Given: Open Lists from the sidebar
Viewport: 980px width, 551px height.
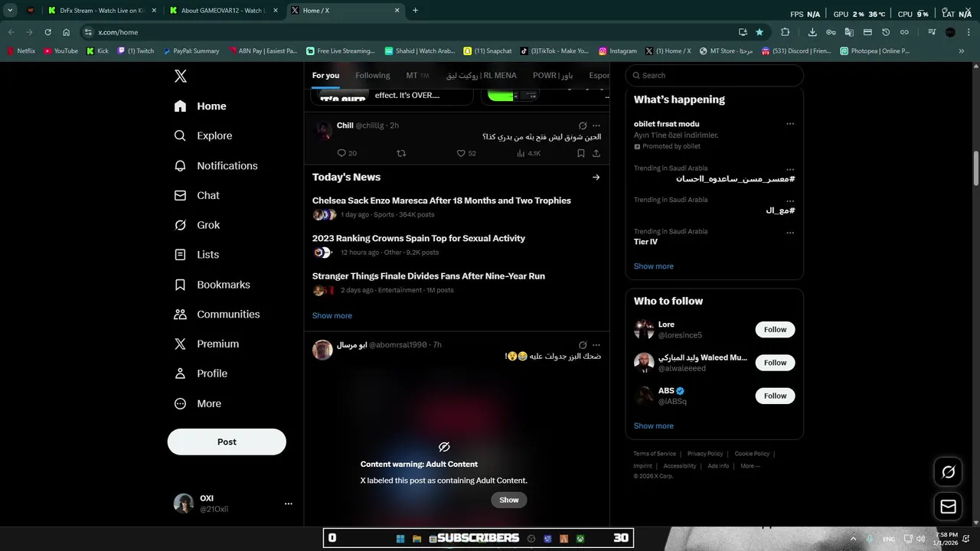Looking at the screenshot, I should click(196, 255).
